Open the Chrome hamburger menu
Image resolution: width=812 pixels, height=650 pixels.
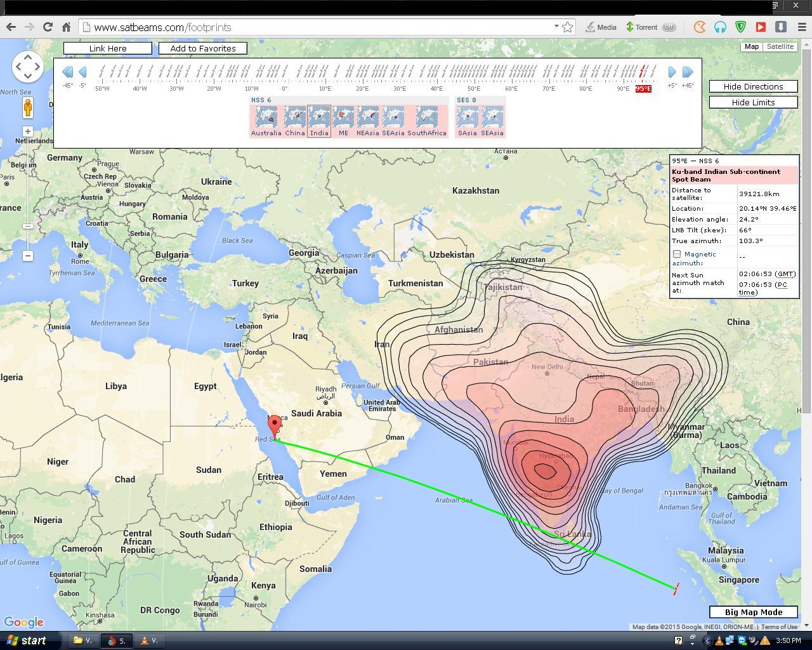coord(802,27)
